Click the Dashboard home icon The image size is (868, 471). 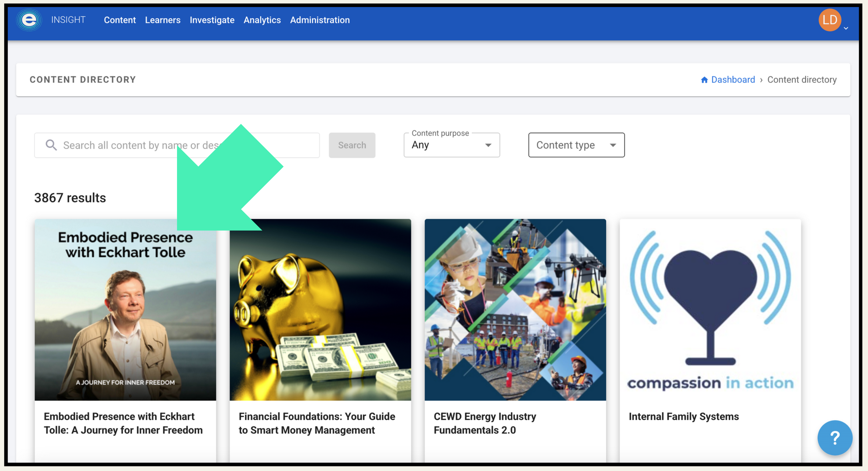(704, 80)
